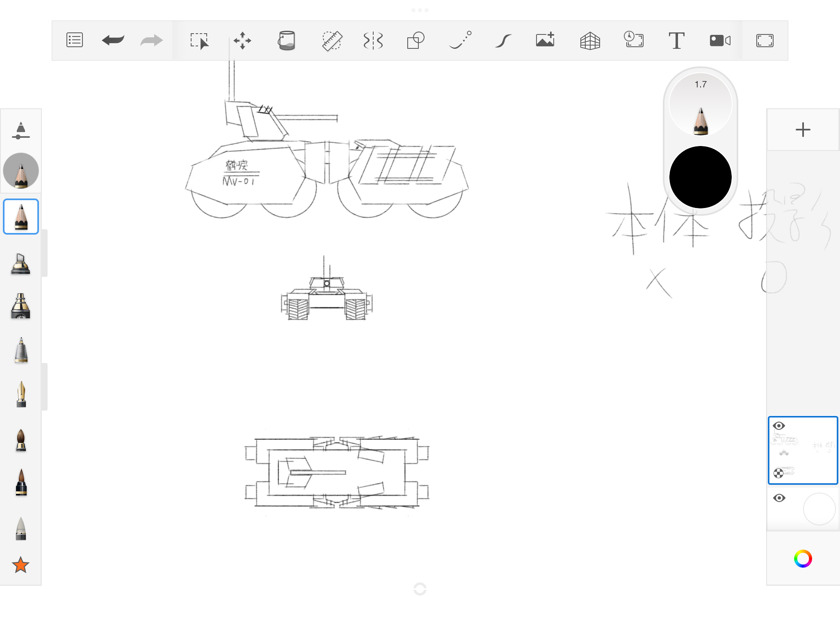The height and width of the screenshot is (630, 840).
Task: Open the black color swatch puck
Action: pyautogui.click(x=701, y=177)
